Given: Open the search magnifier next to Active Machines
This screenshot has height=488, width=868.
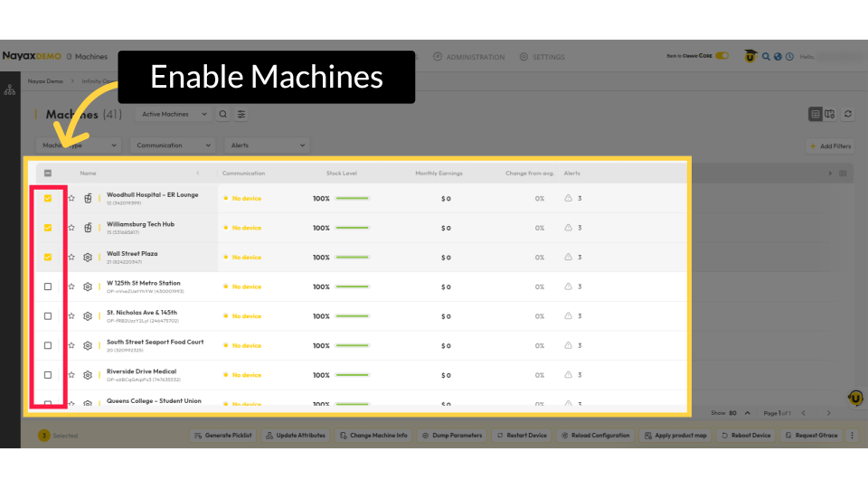Looking at the screenshot, I should (223, 115).
